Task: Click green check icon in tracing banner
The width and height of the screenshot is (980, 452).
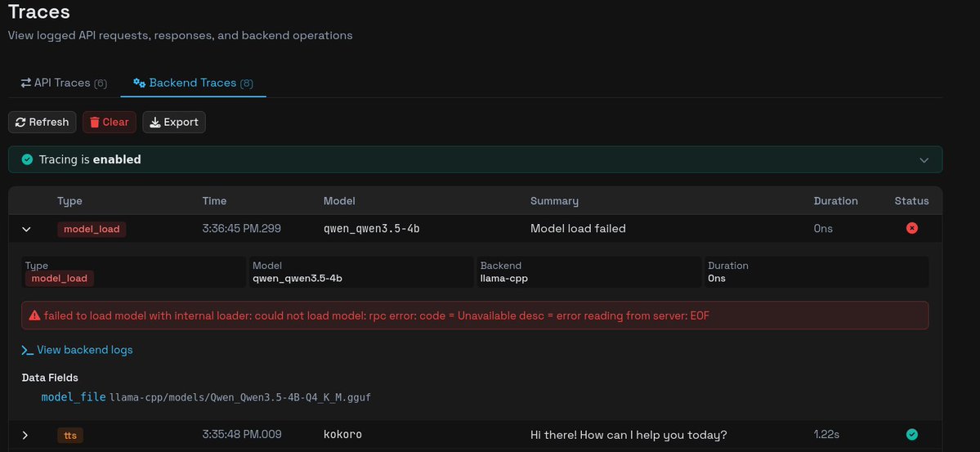Action: tap(27, 159)
